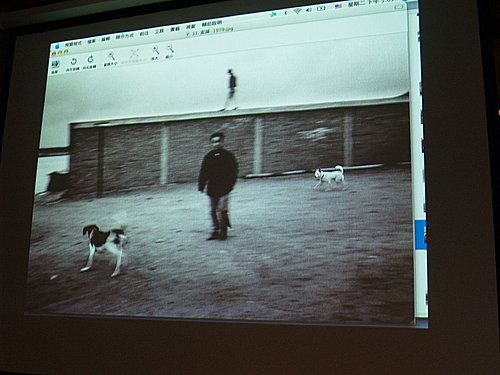Click the blue highlighted item in right window

[x=421, y=235]
